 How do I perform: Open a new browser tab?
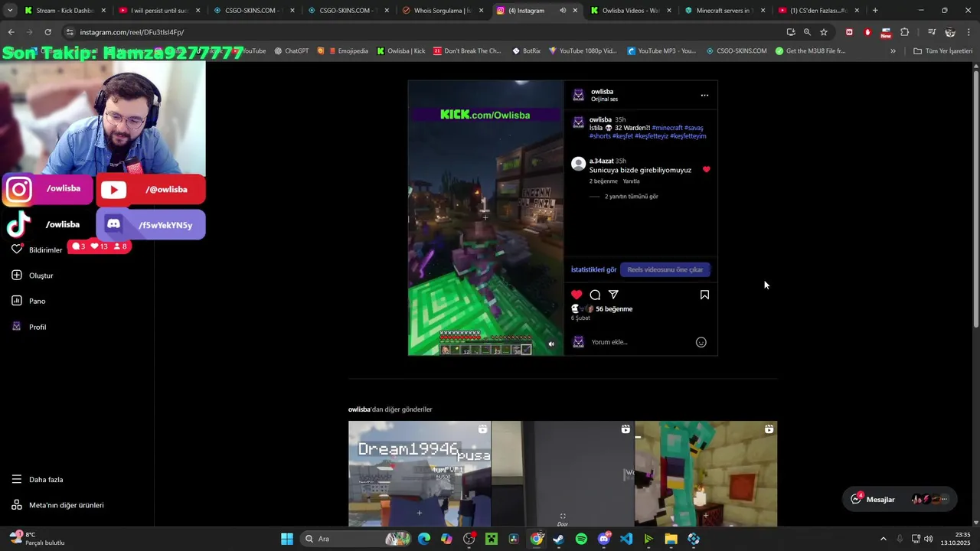click(x=875, y=11)
